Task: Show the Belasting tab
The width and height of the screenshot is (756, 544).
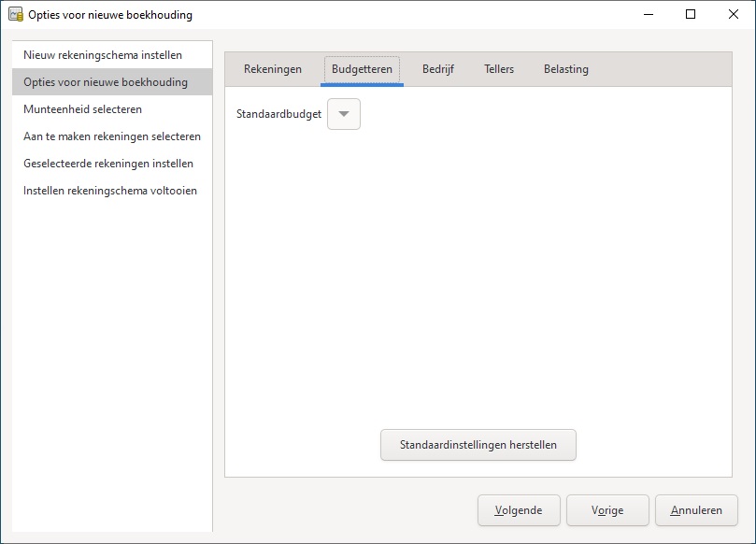Action: (x=566, y=69)
